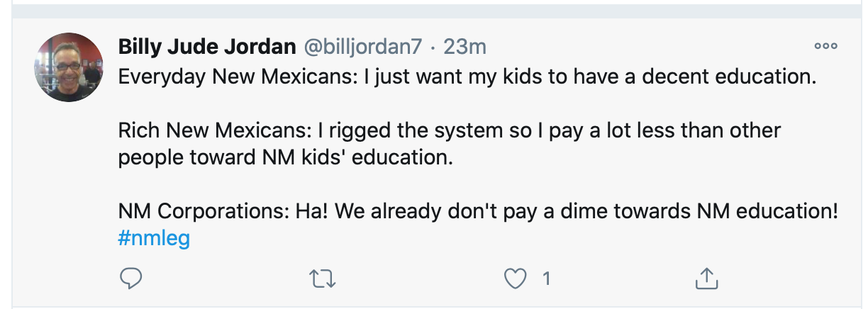This screenshot has width=868, height=309.
Task: Click the 'people toward NM kids' education' line
Action: point(285,158)
